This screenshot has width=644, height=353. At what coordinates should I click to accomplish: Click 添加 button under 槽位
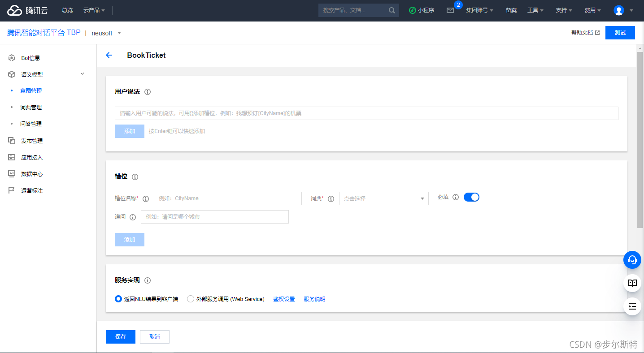coord(130,240)
